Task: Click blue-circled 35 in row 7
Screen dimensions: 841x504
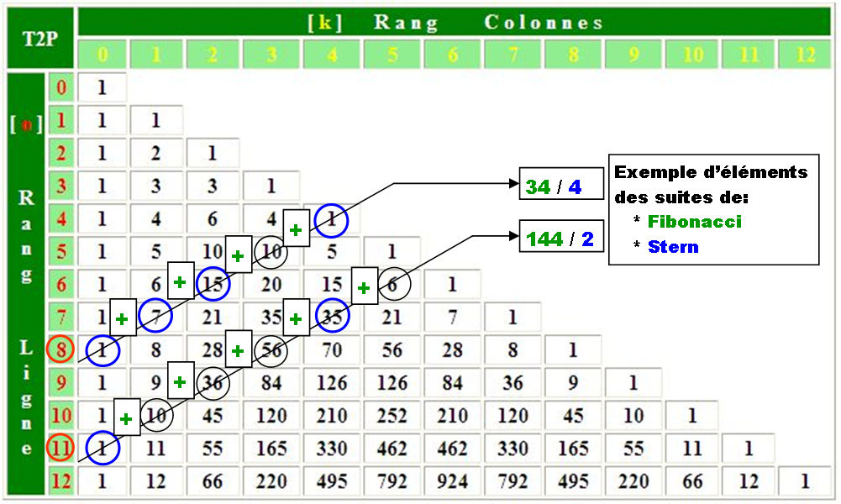Action: [x=333, y=316]
